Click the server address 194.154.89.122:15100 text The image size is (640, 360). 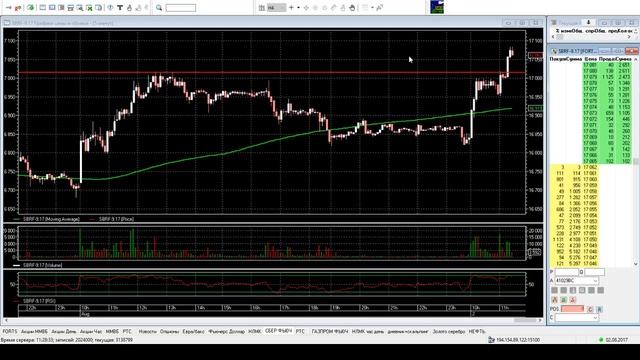[518, 340]
